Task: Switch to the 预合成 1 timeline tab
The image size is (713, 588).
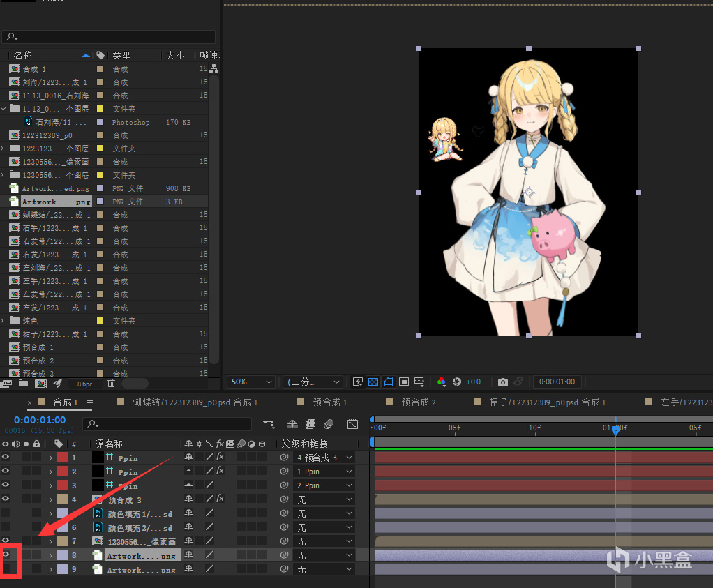Action: 330,402
